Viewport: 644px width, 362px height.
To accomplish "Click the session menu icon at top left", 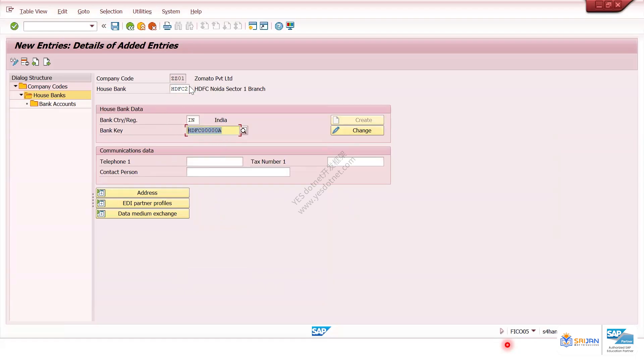I will (x=10, y=10).
